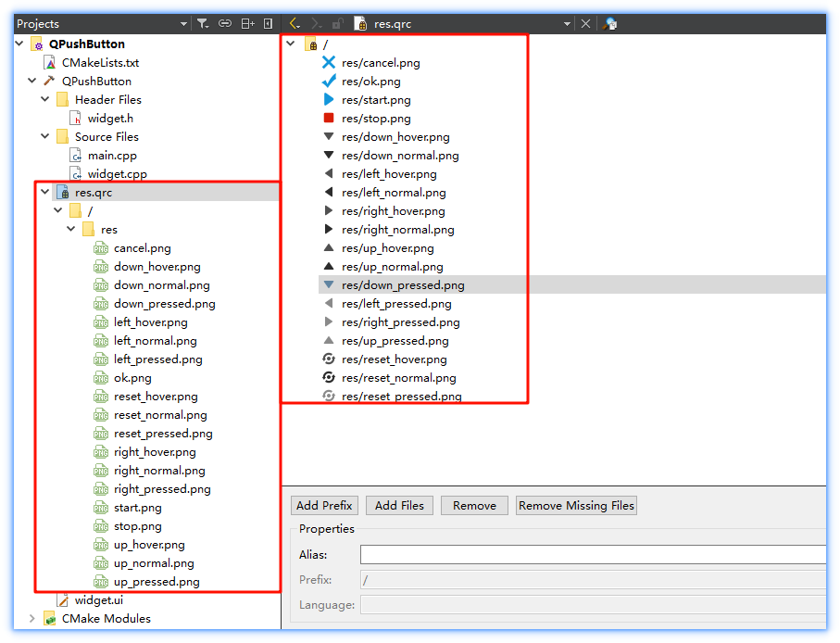Open the res.qrc open-documents dropdown
The image size is (840, 643).
(x=567, y=24)
